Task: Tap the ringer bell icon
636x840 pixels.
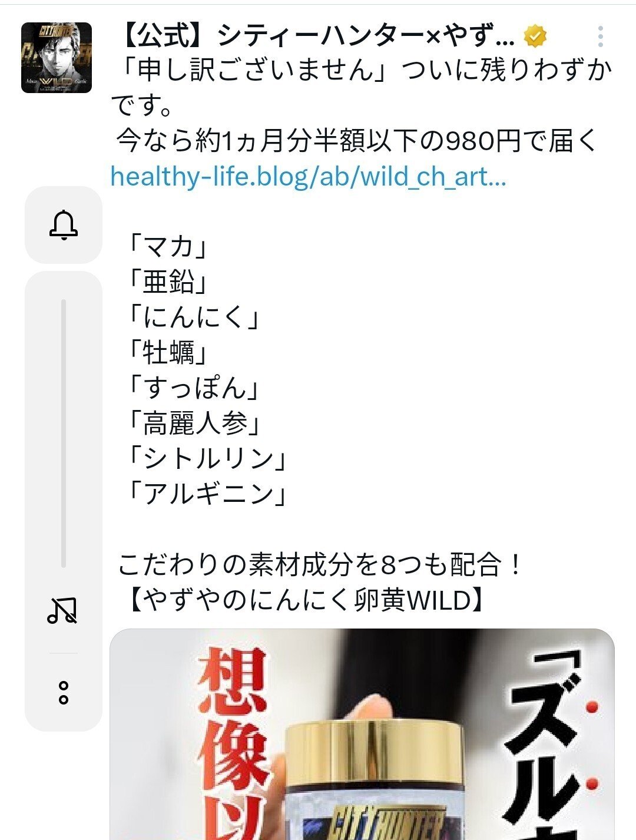Action: [x=63, y=224]
